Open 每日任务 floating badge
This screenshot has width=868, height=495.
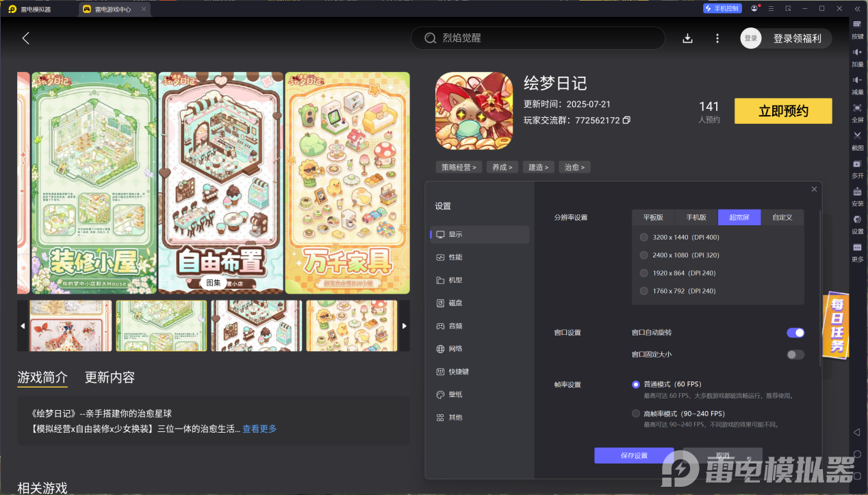[x=836, y=327]
